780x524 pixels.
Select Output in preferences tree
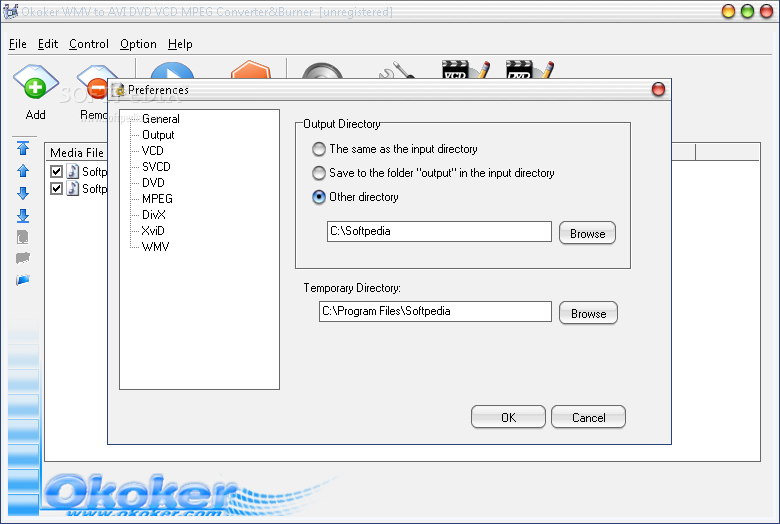tap(158, 135)
